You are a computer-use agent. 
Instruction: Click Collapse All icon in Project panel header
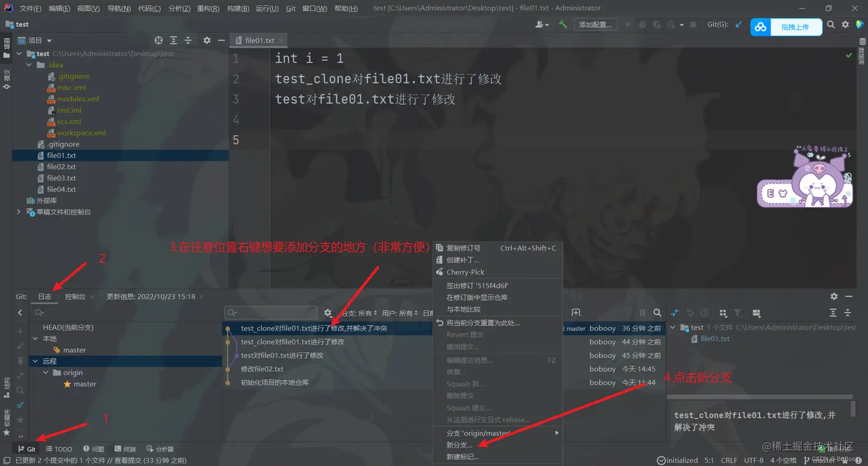[188, 40]
